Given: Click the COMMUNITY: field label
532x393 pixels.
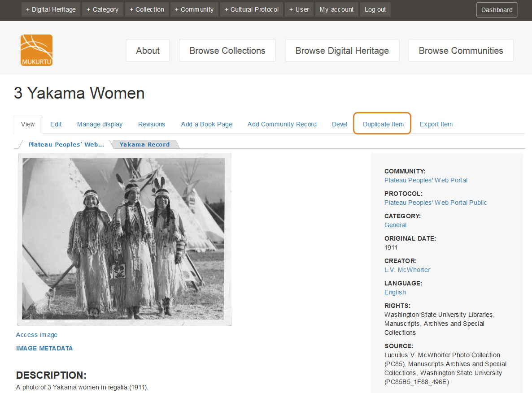Looking at the screenshot, I should (405, 171).
